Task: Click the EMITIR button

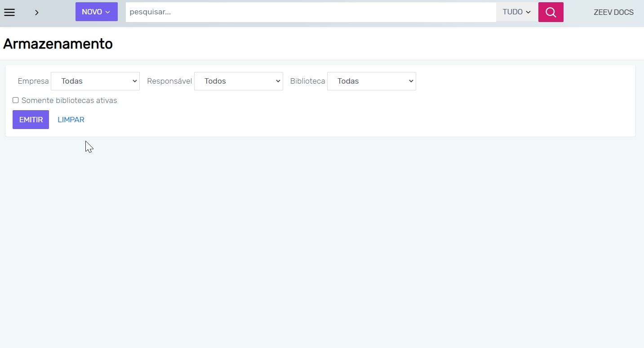Action: (31, 120)
